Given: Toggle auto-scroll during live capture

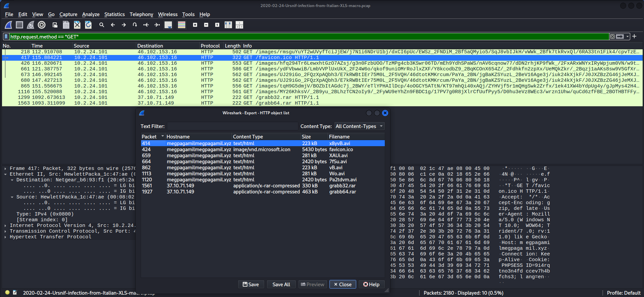Looking at the screenshot, I should (168, 25).
